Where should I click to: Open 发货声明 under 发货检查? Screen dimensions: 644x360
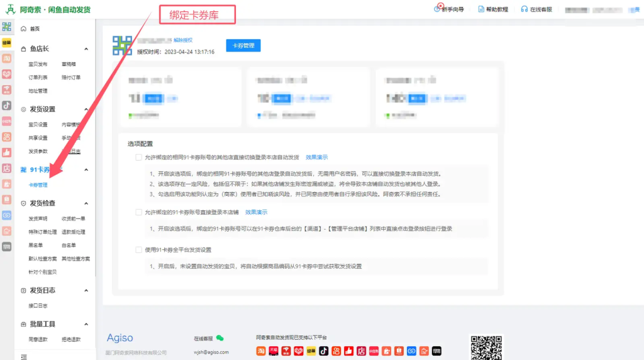(x=38, y=218)
